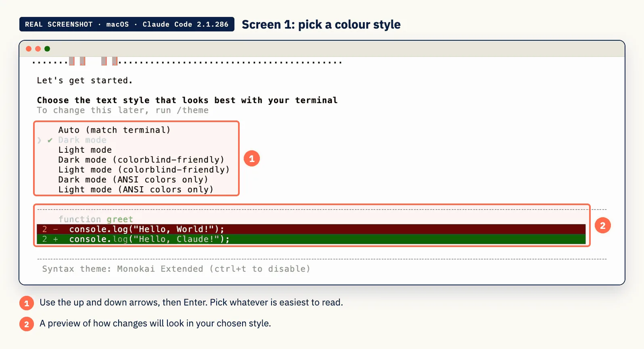644x349 pixels.
Task: Click the "A preview of how changes will look" caption
Action: pyautogui.click(x=155, y=323)
